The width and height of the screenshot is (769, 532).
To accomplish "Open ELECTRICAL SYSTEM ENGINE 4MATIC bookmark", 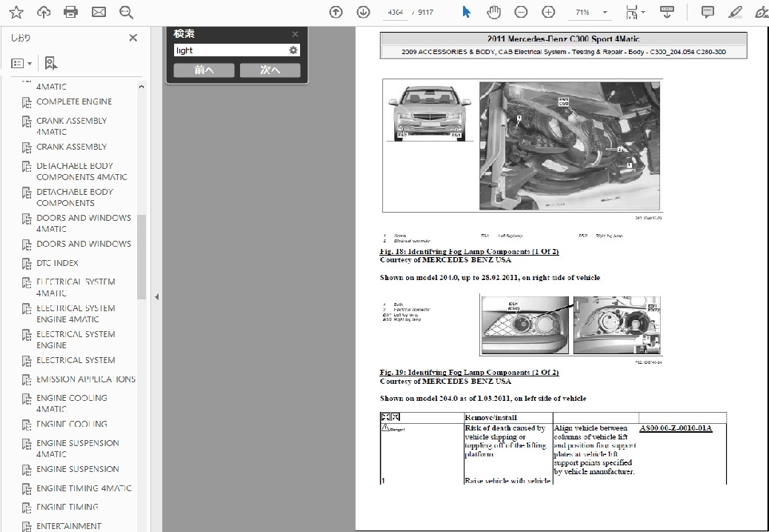I will 76,313.
